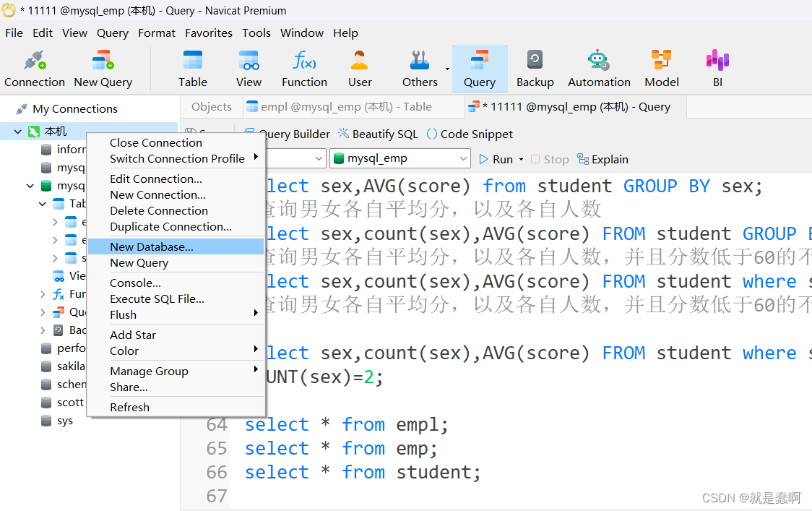
Task: Click the Others toolbar icon
Action: click(x=420, y=69)
